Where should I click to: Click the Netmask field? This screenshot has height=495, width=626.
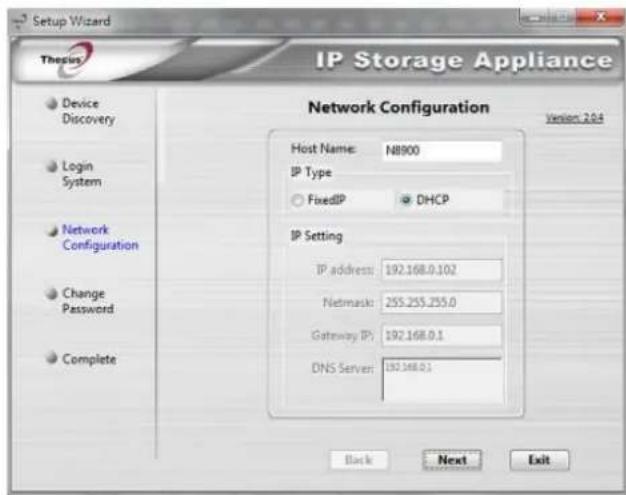pyautogui.click(x=442, y=302)
